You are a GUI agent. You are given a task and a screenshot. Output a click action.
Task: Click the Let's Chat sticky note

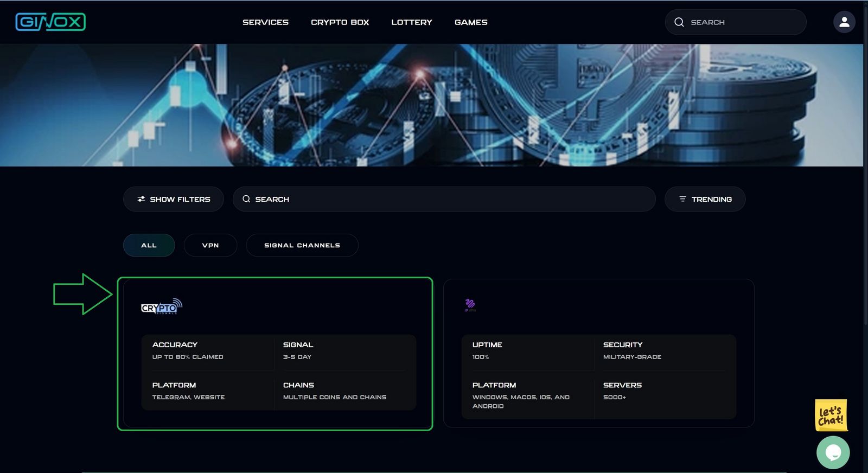pyautogui.click(x=831, y=416)
